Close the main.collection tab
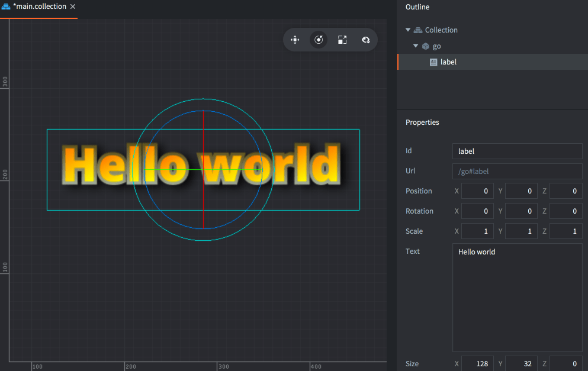 coord(72,7)
